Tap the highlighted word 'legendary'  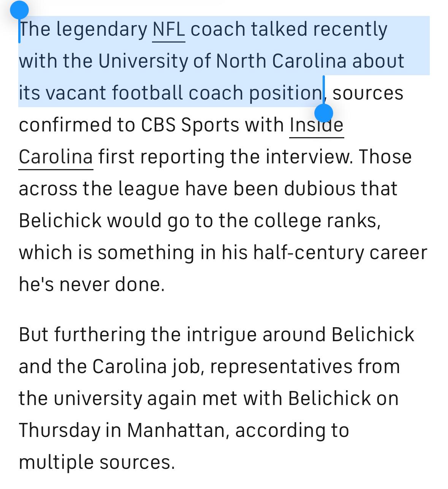pyautogui.click(x=102, y=30)
